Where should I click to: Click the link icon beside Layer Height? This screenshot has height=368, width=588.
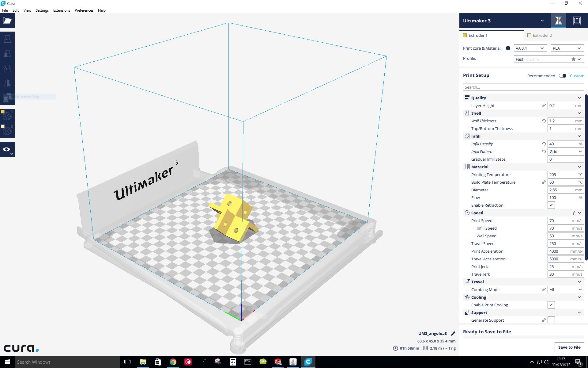tap(544, 105)
